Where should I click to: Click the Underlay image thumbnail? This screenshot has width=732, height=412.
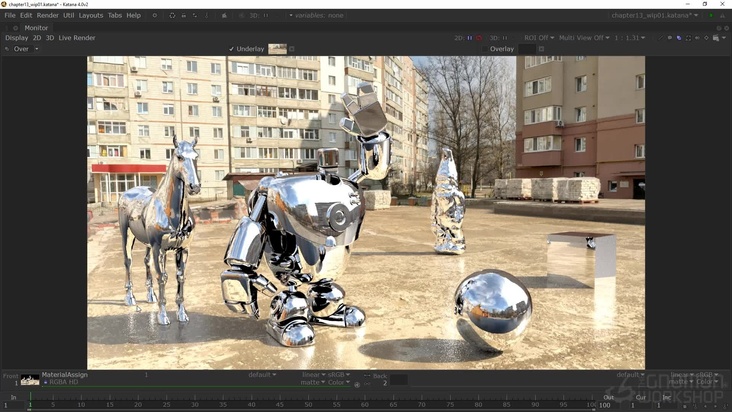(277, 49)
